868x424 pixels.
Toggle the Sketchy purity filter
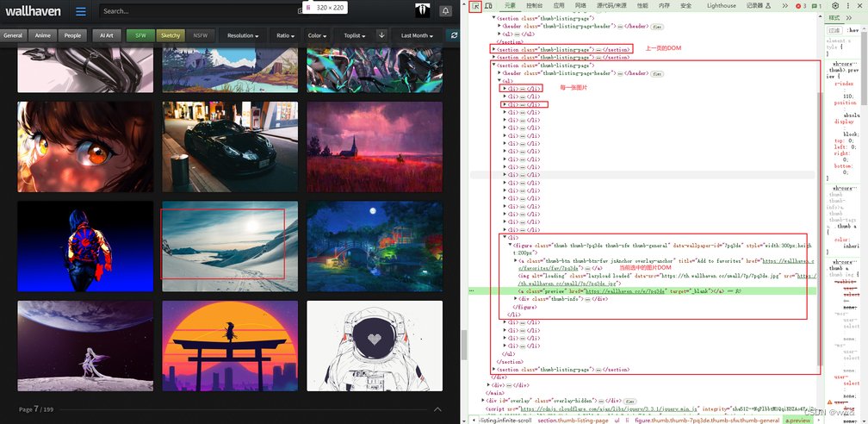click(170, 35)
